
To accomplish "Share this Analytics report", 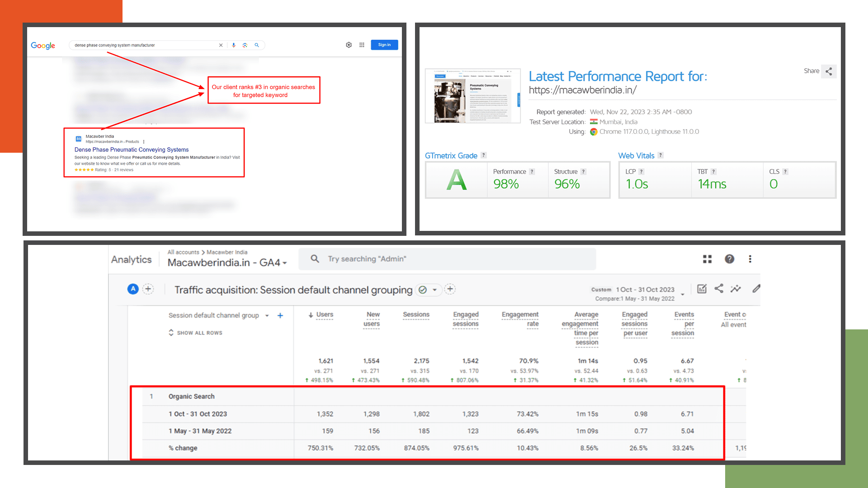I will coord(719,288).
